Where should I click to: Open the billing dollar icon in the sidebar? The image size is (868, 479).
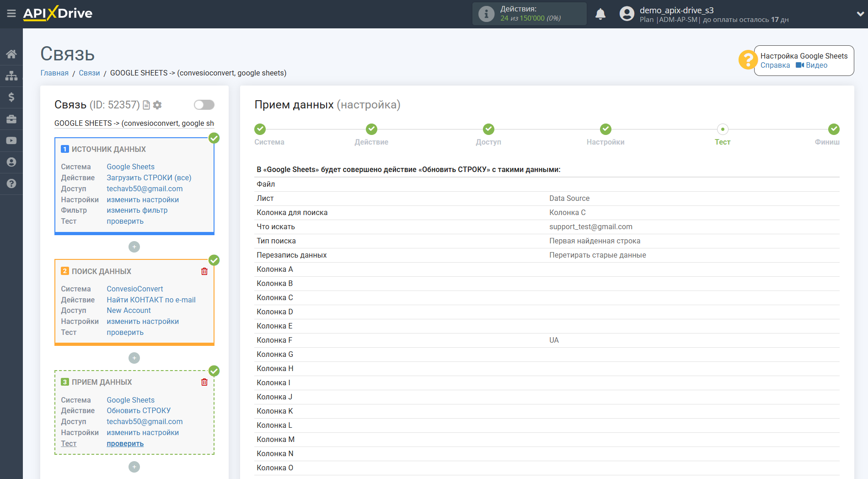[11, 97]
